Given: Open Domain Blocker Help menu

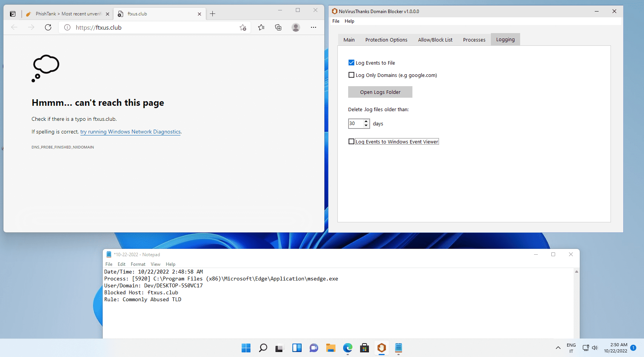Looking at the screenshot, I should (x=349, y=21).
